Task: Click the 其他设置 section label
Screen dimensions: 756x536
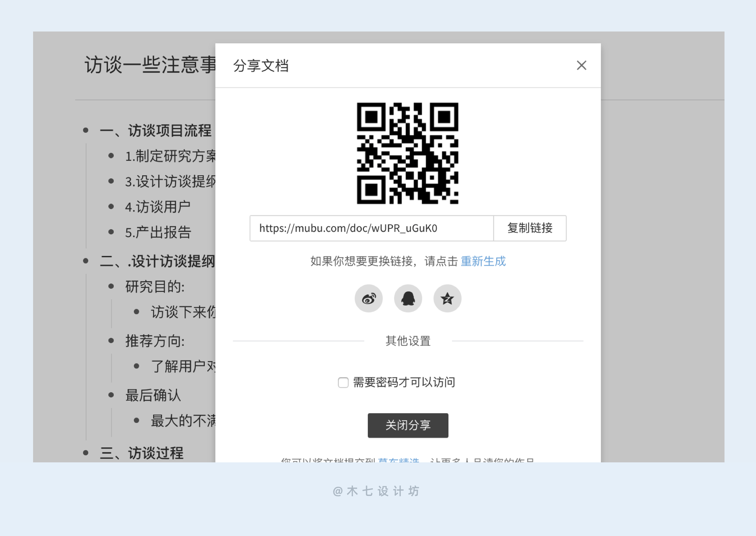Action: click(x=408, y=341)
